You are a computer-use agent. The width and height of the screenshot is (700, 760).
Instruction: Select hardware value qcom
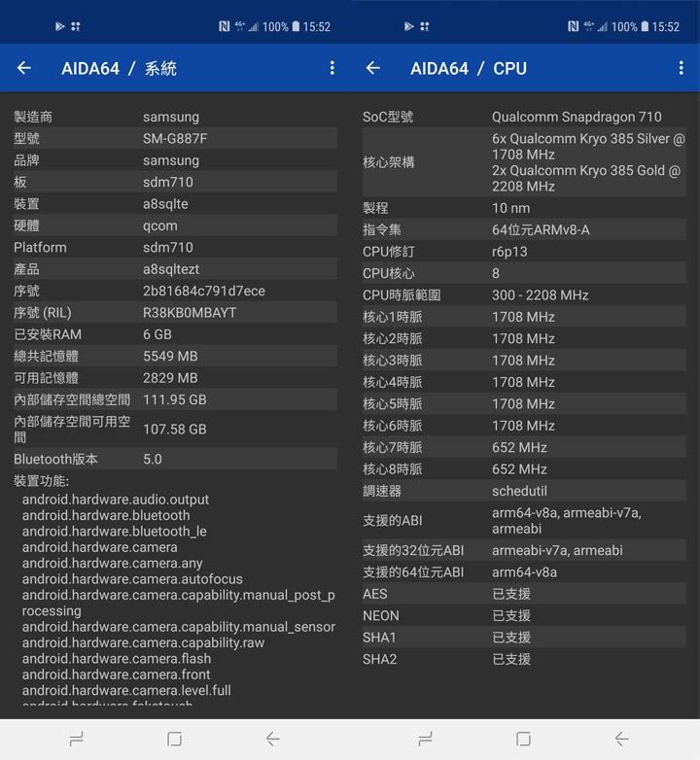pyautogui.click(x=160, y=225)
